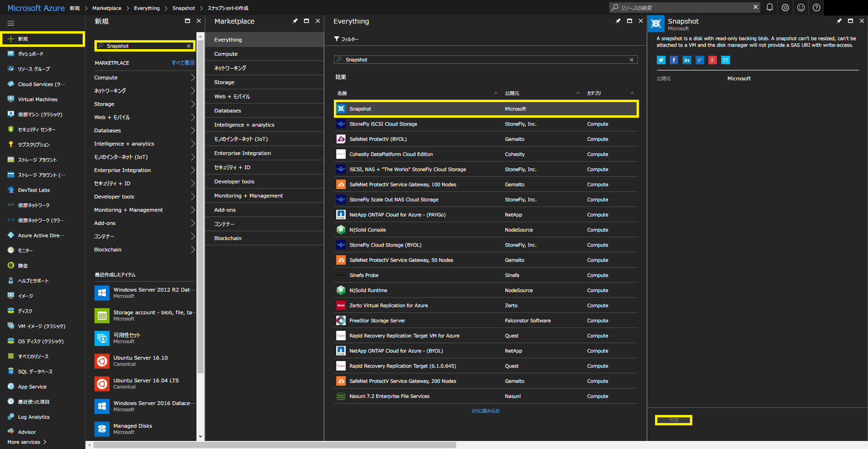This screenshot has height=449, width=868.
Task: Open the notifications bell icon
Action: [x=770, y=8]
